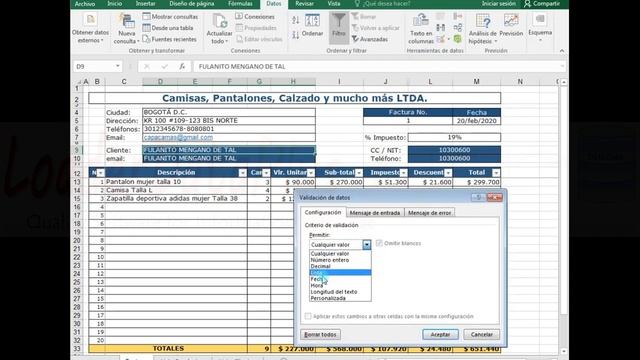Select cell containing BOGOTÁ D.C.
This screenshot has width=640, height=360.
pos(229,112)
